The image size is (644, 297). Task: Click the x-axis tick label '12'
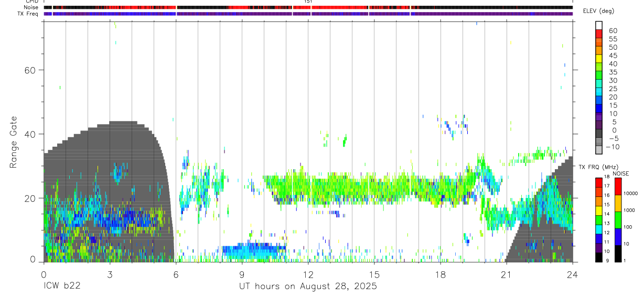[x=308, y=274]
